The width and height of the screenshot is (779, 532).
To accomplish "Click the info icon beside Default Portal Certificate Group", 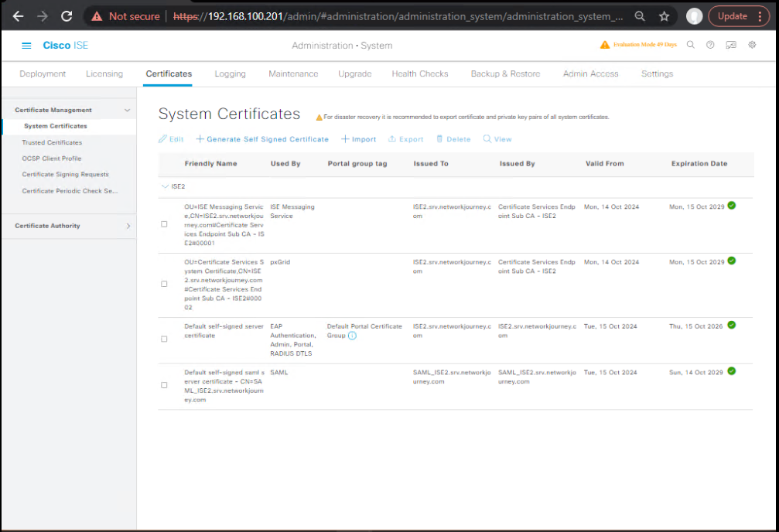I will coord(352,336).
